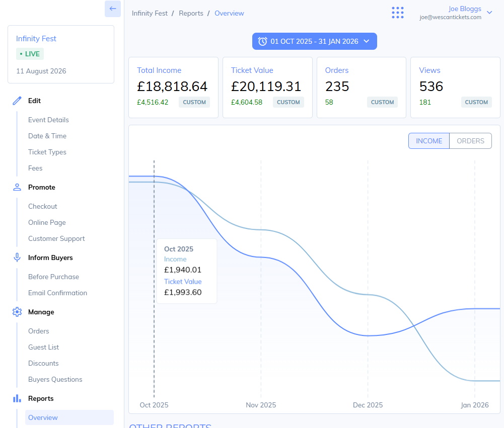
Task: Click the Infinity Fest breadcrumb link
Action: pyautogui.click(x=150, y=13)
